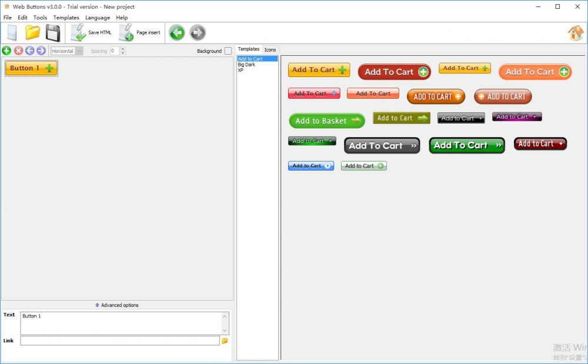This screenshot has height=364, width=588.
Task: Switch to the Icons tab
Action: pyautogui.click(x=270, y=49)
